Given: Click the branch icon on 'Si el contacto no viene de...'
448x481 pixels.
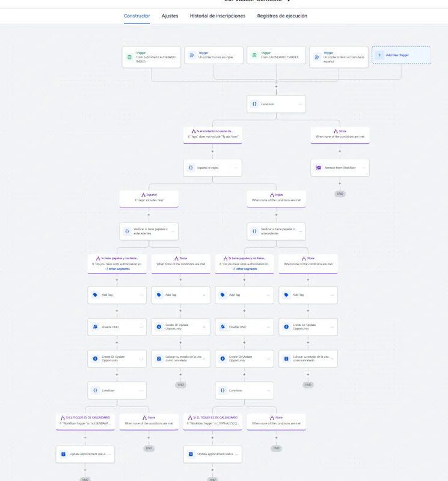Looking at the screenshot, I should point(192,130).
